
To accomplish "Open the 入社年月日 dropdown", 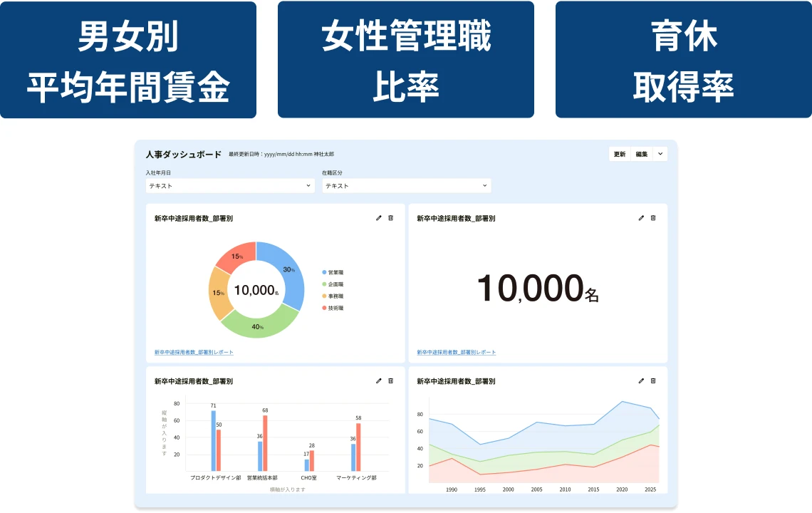I will pyautogui.click(x=231, y=185).
